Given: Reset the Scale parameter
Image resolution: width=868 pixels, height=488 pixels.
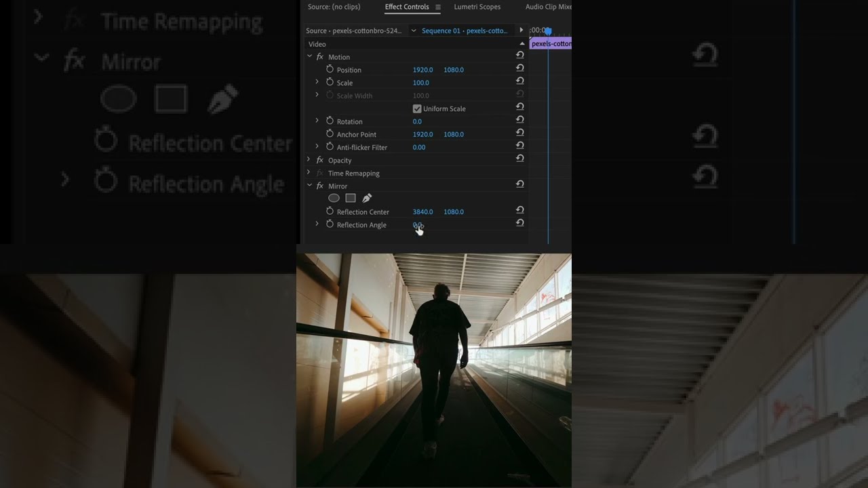Looking at the screenshot, I should [x=520, y=81].
